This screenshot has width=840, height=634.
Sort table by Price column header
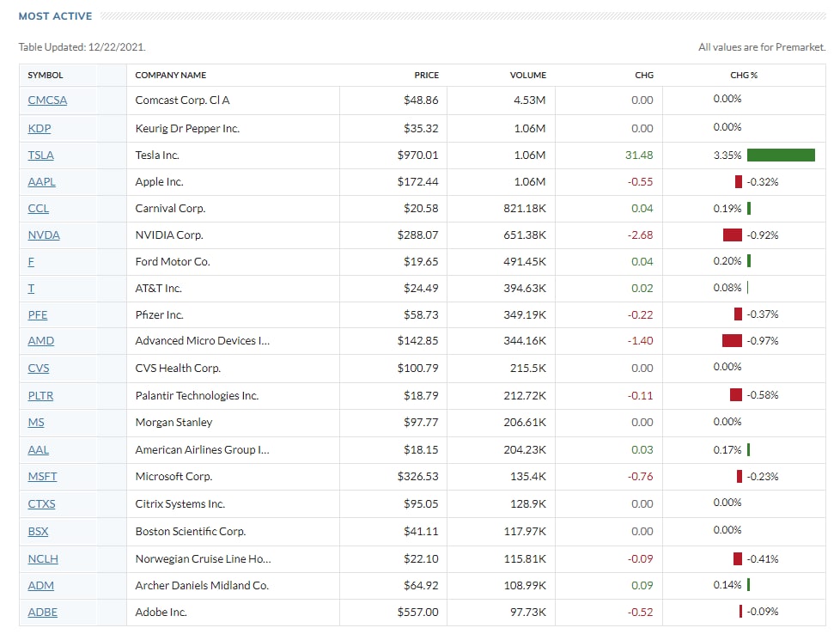click(426, 76)
